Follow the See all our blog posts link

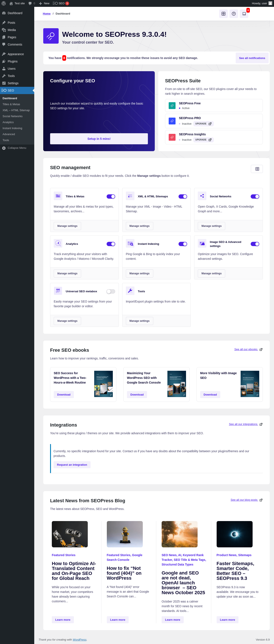(246, 500)
